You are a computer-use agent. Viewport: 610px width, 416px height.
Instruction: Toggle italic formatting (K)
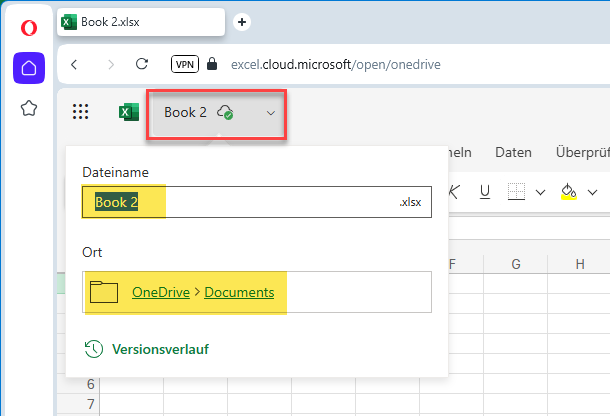tap(454, 192)
